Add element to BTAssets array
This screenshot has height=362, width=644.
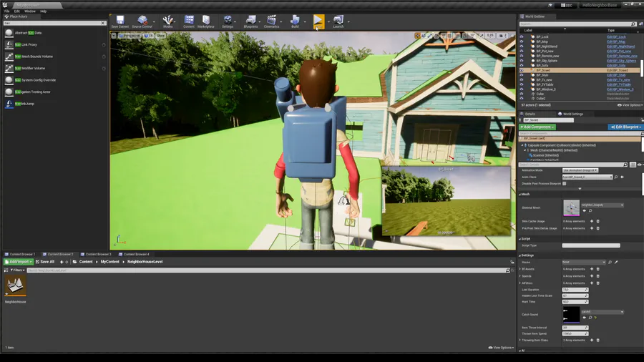(592, 269)
